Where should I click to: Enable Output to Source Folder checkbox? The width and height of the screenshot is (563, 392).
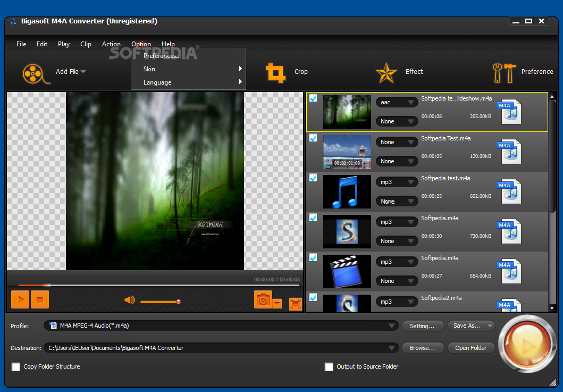[329, 366]
